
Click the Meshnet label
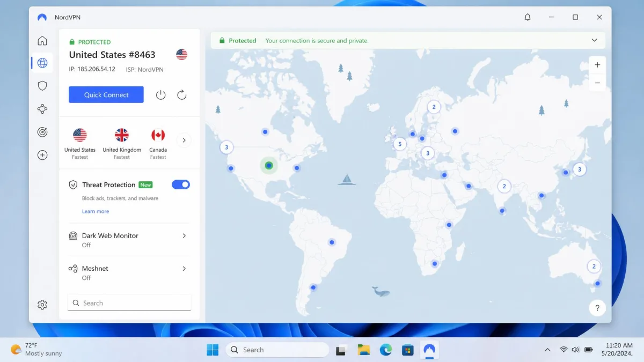[95, 268]
